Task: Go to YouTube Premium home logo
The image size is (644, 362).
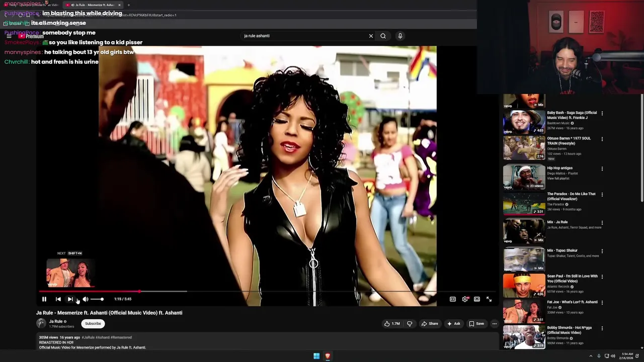Action: click(31, 36)
